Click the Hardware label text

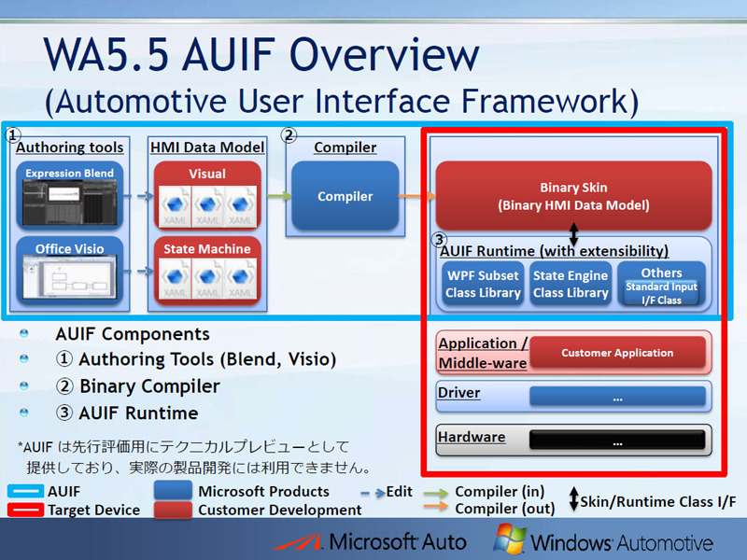coord(472,437)
